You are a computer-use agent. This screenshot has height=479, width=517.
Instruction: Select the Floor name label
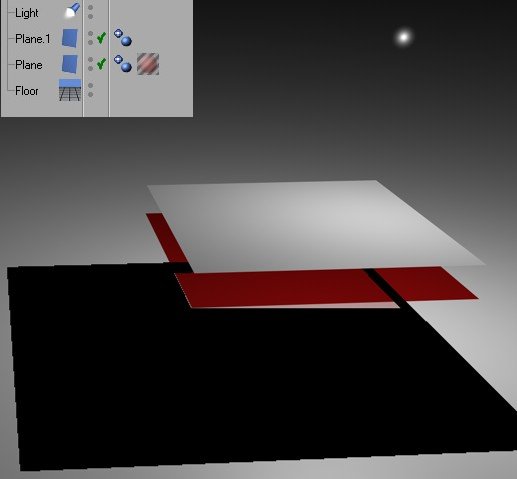tap(27, 91)
